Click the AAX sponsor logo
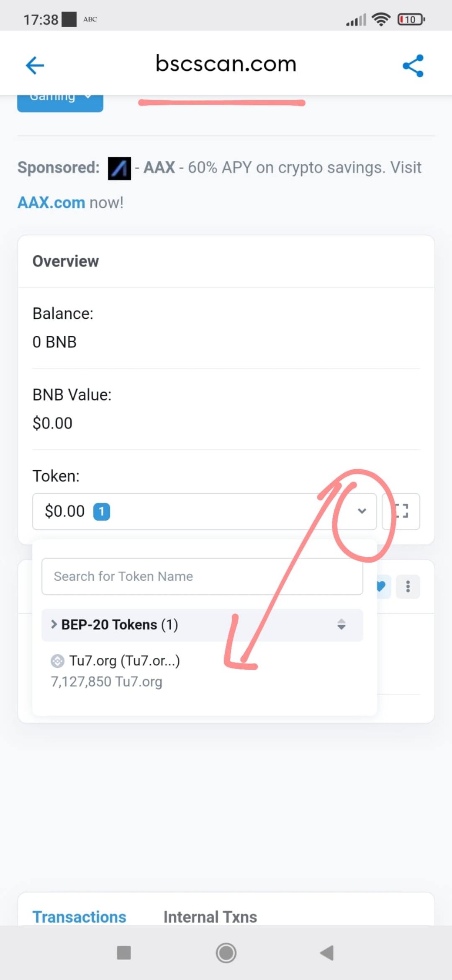The width and height of the screenshot is (452, 980). click(x=119, y=168)
